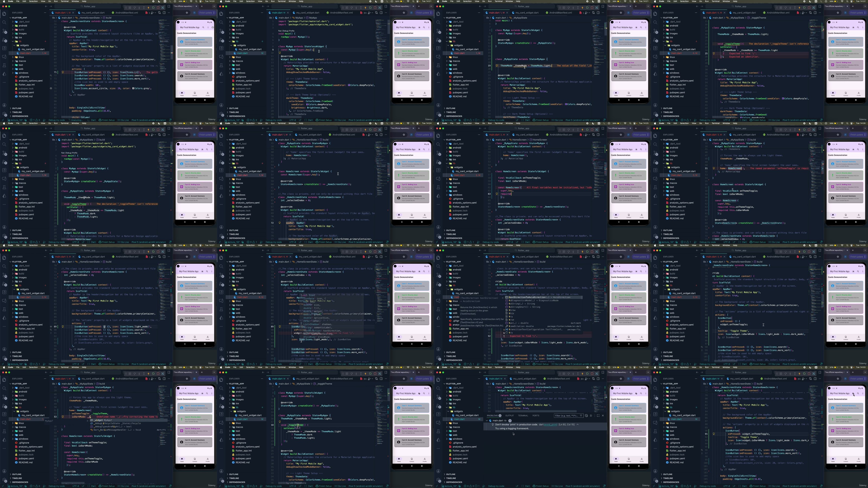Image resolution: width=868 pixels, height=488 pixels.
Task: Toggle maximized size of the Problems panel
Action: click(x=598, y=416)
